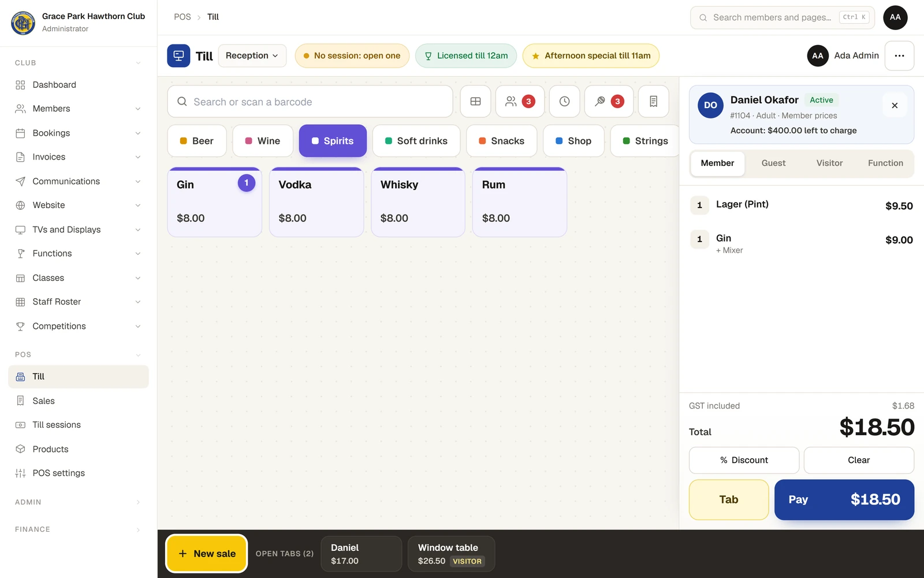Viewport: 924px width, 578px height.
Task: Select the Member pricing option
Action: coord(717,164)
